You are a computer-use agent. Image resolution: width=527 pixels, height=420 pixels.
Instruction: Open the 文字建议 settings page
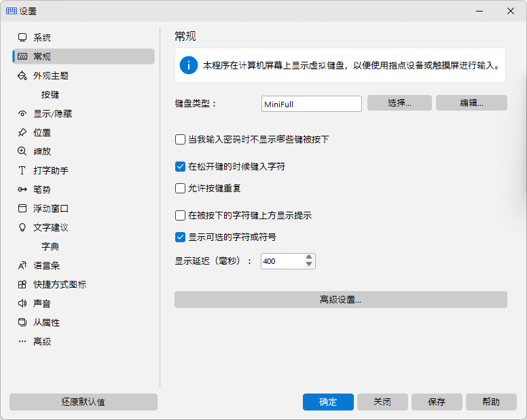[84, 227]
